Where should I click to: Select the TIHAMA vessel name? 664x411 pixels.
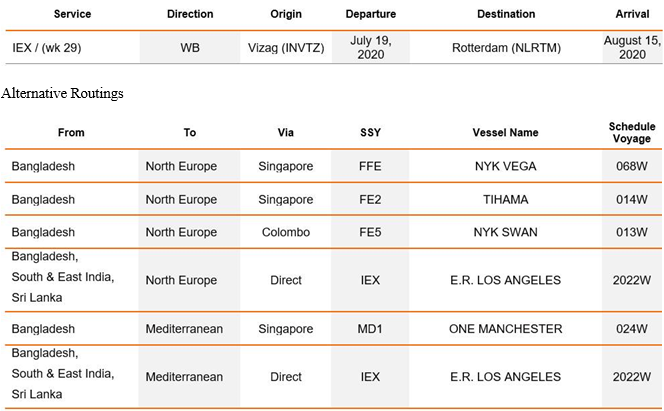tap(506, 199)
